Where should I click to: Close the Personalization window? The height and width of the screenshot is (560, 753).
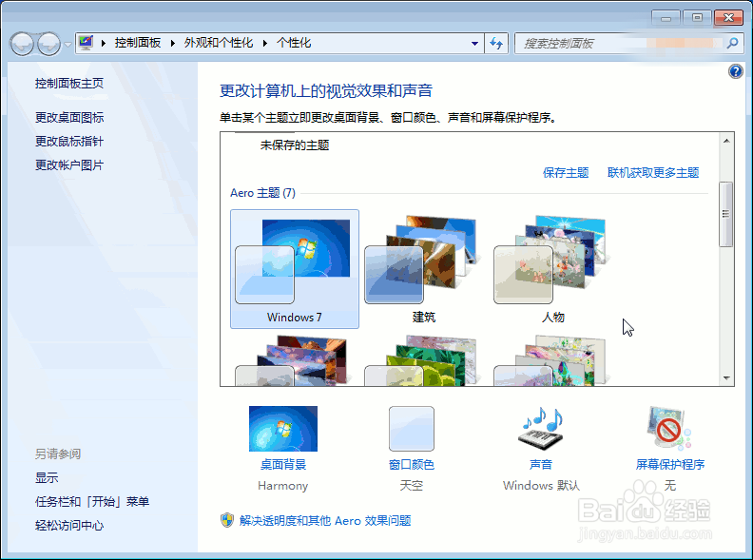click(x=728, y=18)
